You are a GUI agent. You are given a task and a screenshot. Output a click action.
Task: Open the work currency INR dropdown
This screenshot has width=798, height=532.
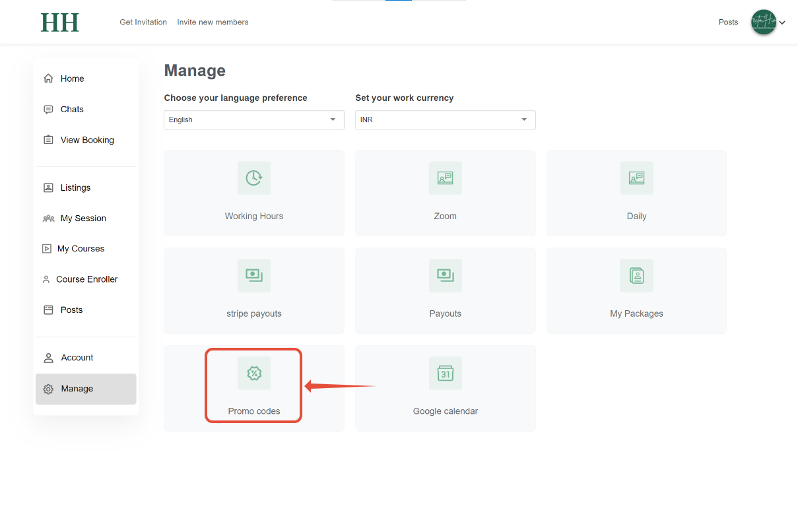446,120
